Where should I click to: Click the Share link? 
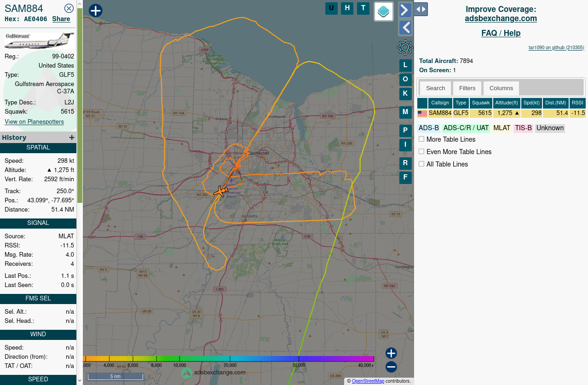point(61,19)
